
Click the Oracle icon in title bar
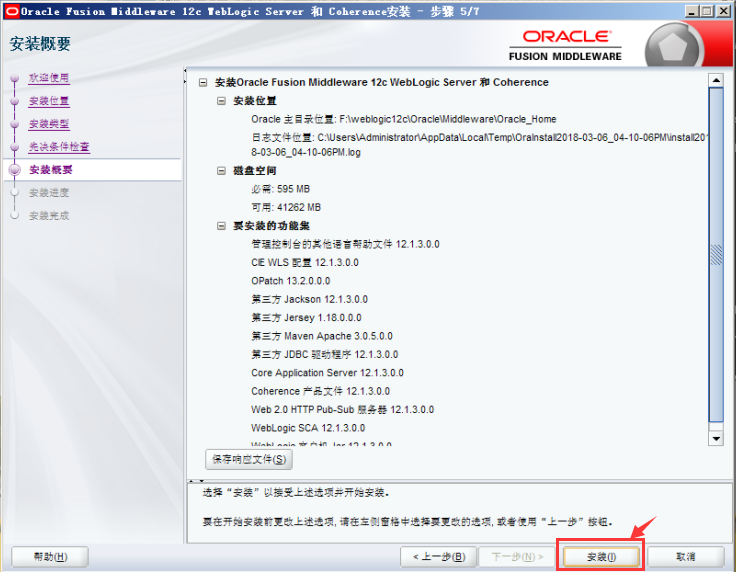pos(11,10)
